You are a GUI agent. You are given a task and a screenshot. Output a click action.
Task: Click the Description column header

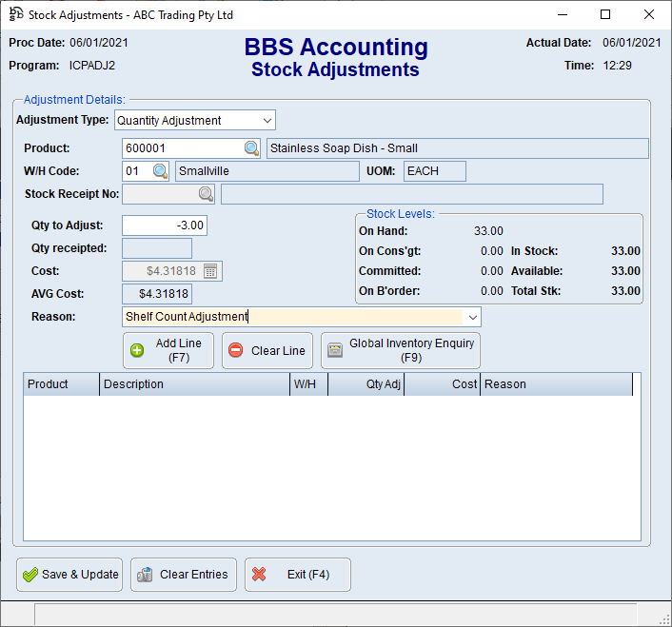194,384
